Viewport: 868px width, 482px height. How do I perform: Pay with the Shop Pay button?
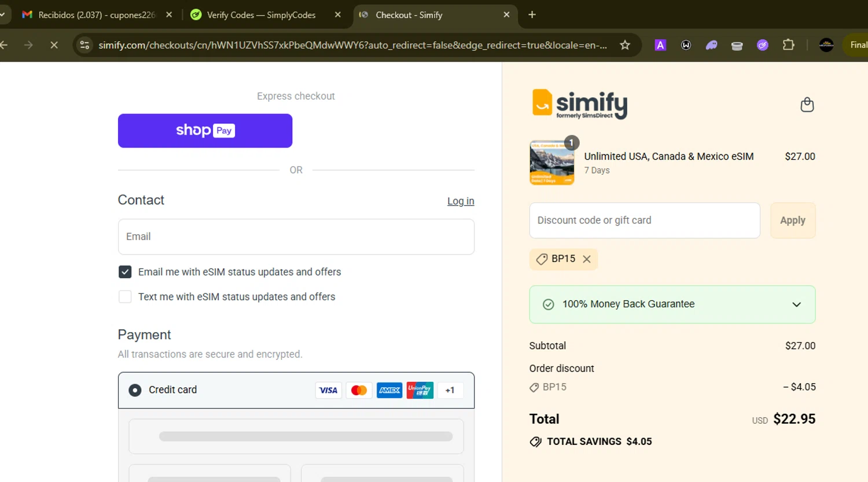(205, 131)
